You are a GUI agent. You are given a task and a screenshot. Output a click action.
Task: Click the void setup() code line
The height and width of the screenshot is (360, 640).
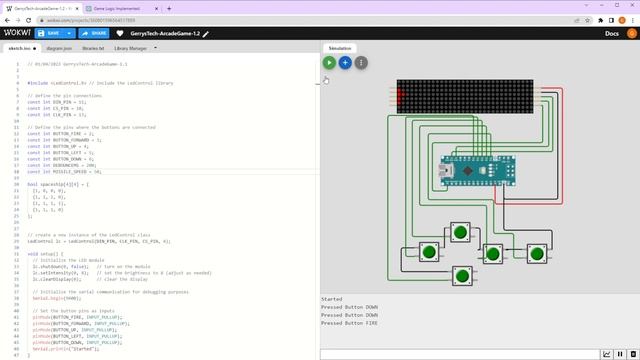click(45, 254)
